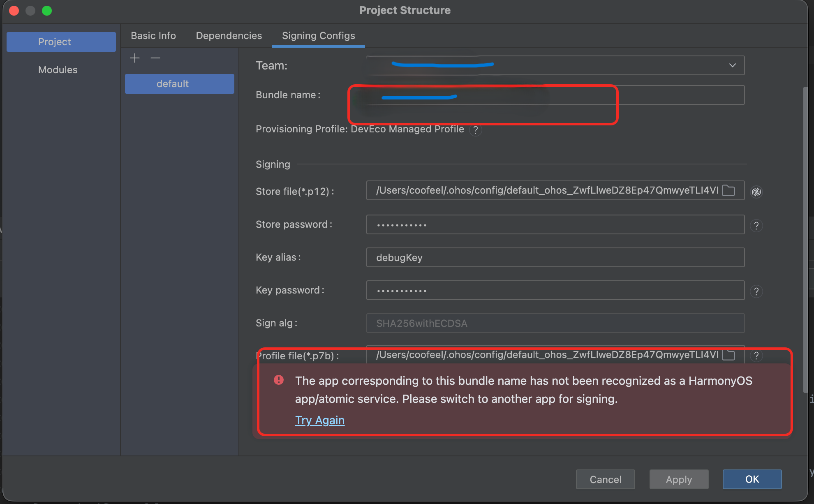Switch to Basic Info tab

[x=153, y=36]
